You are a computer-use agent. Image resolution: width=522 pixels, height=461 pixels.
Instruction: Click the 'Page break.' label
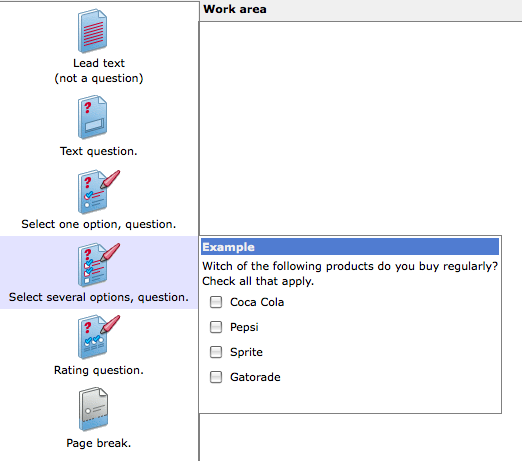pos(99,443)
